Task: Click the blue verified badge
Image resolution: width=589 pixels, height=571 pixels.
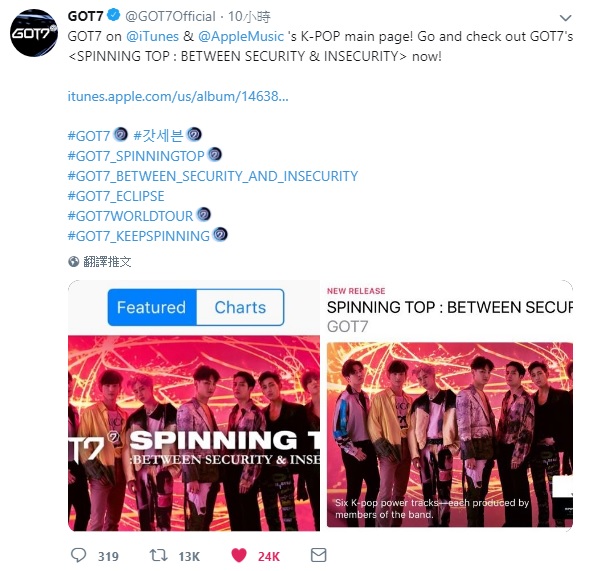Action: tap(114, 15)
